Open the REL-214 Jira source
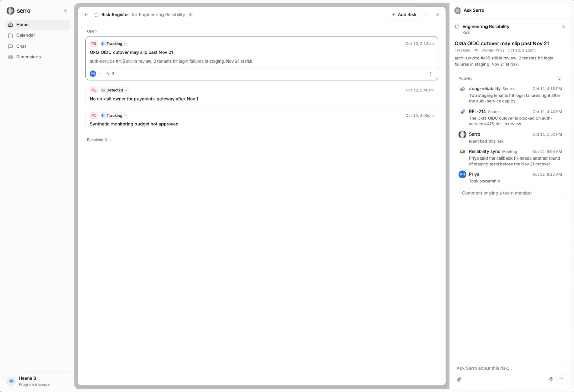 click(477, 112)
